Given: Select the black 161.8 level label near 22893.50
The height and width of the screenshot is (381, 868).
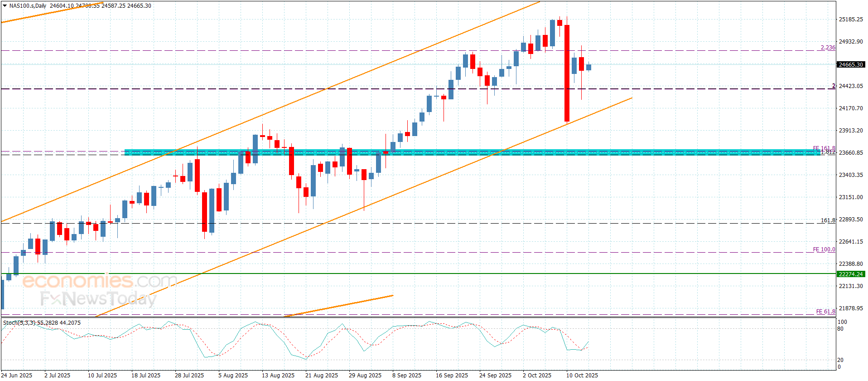Looking at the screenshot, I should [x=828, y=220].
